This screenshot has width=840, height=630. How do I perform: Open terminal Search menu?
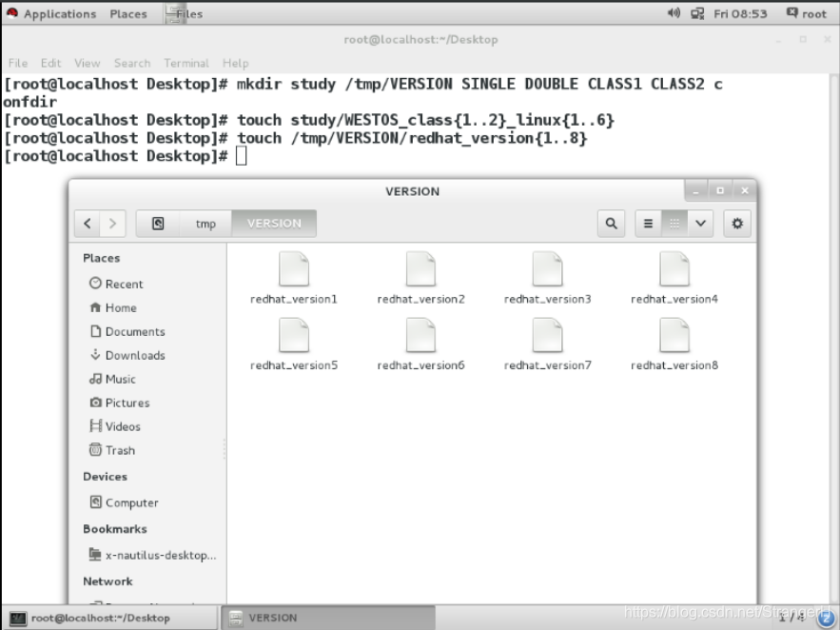pos(132,63)
